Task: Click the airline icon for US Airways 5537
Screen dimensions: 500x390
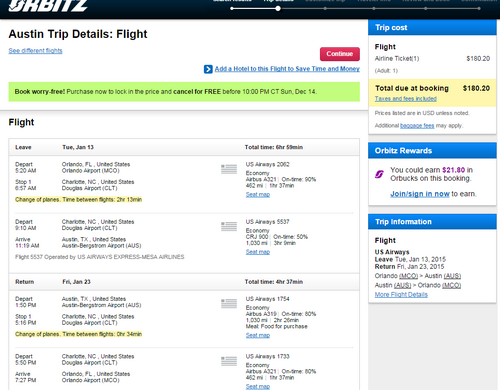Action: [229, 226]
